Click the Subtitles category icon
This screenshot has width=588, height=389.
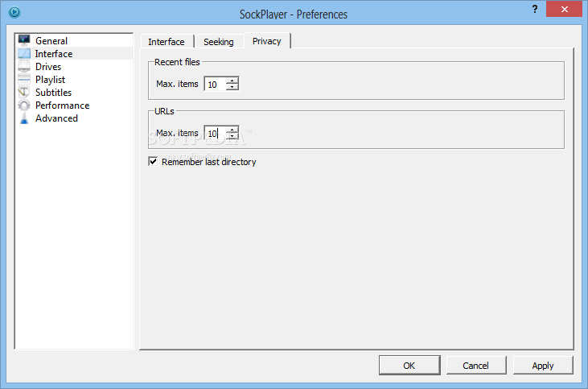(x=24, y=93)
